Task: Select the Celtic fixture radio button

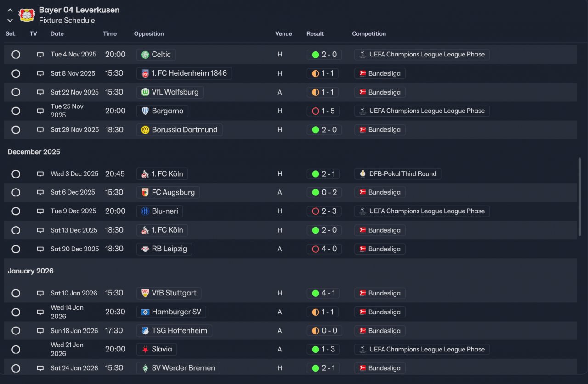Action: (x=16, y=55)
